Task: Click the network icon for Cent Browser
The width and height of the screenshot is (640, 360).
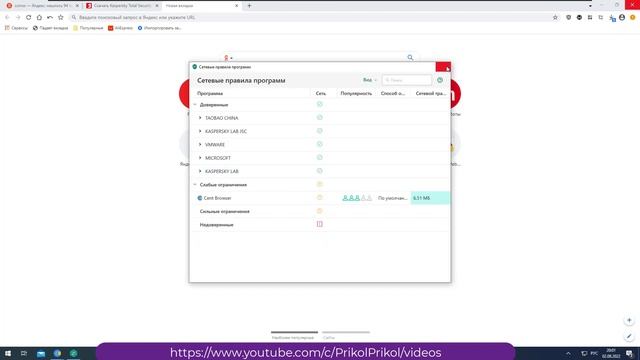Action: [320, 198]
